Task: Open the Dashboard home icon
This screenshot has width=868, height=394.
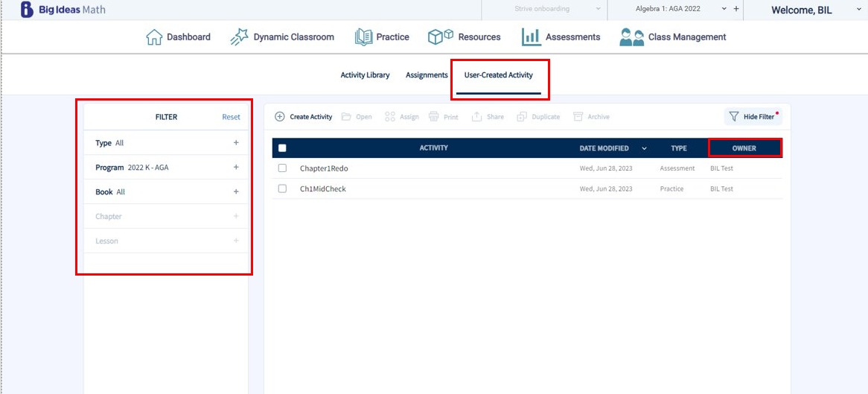Action: 154,37
